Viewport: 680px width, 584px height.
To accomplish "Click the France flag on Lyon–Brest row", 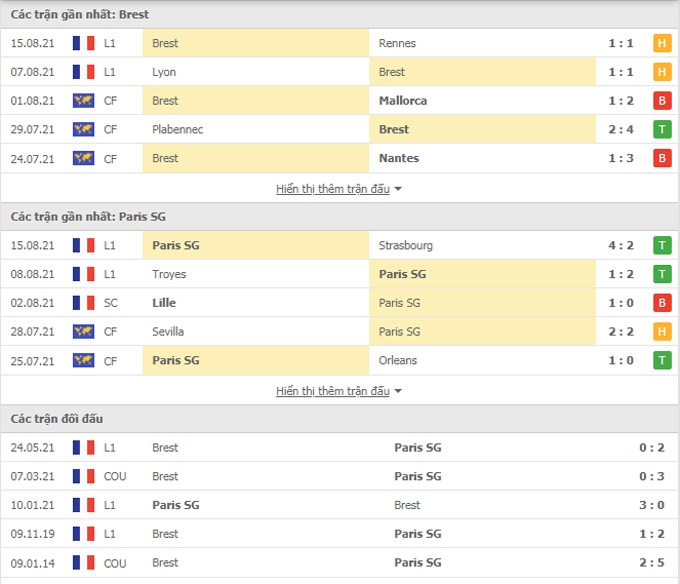I will coord(83,72).
